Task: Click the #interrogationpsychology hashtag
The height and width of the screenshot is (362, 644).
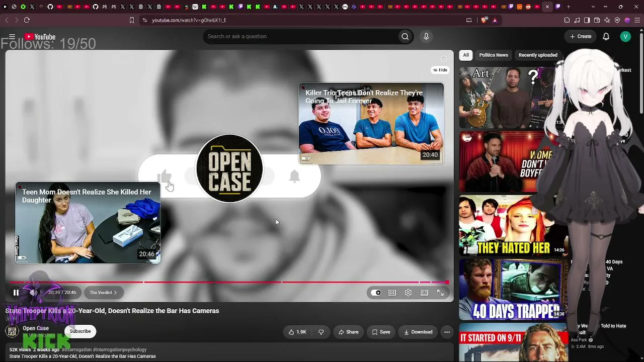Action: 120,349
